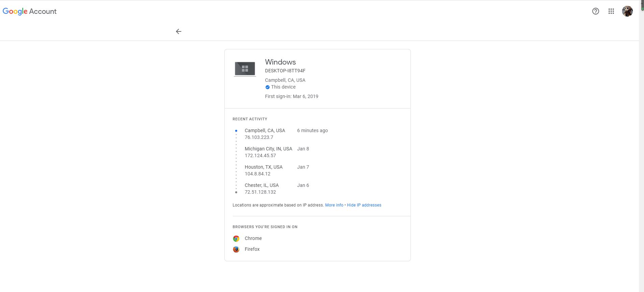Select IP address 76.103.223.7
Viewport: 644px width, 292px height.
(259, 137)
